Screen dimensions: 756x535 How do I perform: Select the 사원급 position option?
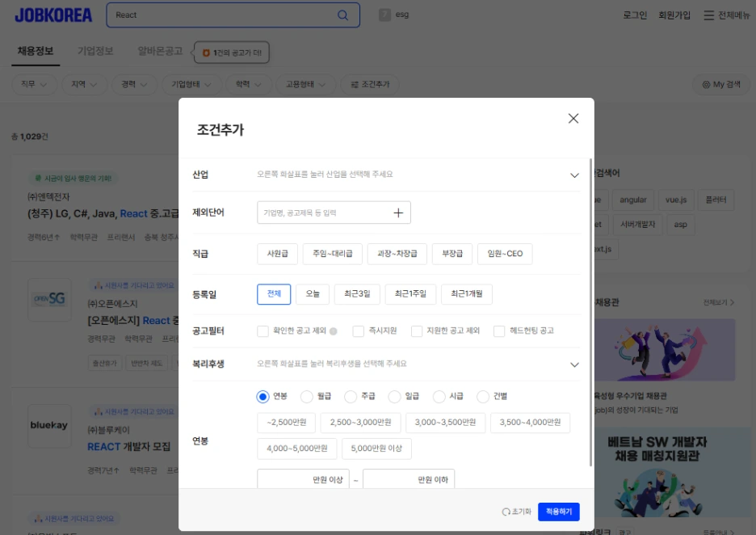coord(277,254)
